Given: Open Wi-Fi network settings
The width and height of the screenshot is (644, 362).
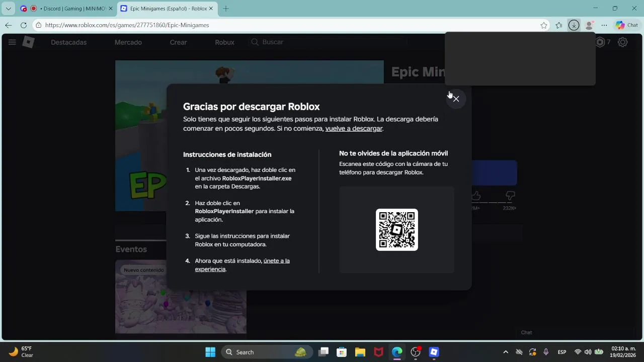Looking at the screenshot, I should click(578, 352).
